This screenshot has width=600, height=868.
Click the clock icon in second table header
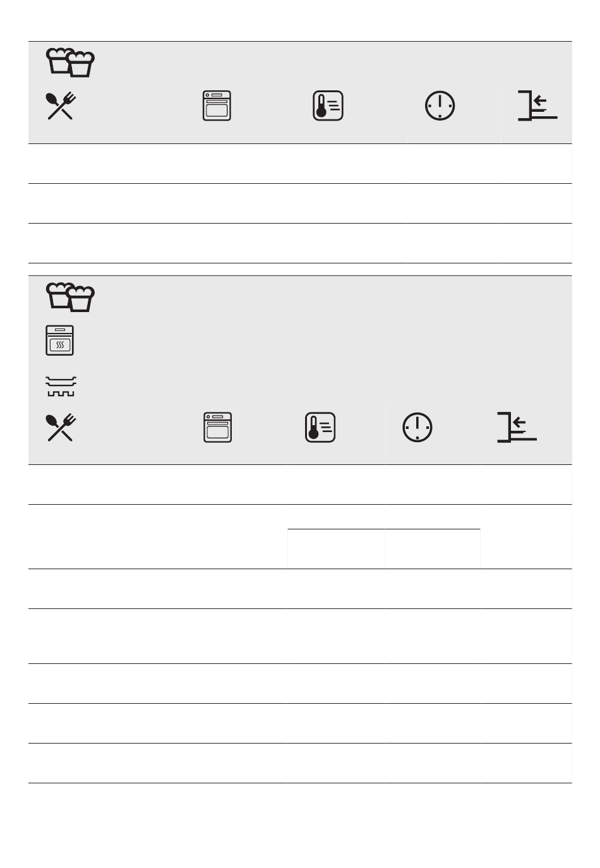417,427
